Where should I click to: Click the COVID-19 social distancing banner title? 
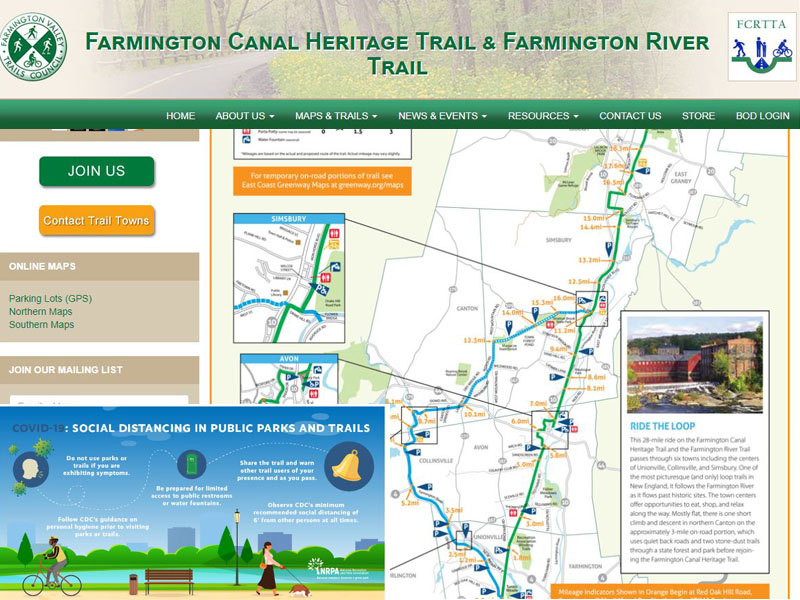tap(191, 428)
